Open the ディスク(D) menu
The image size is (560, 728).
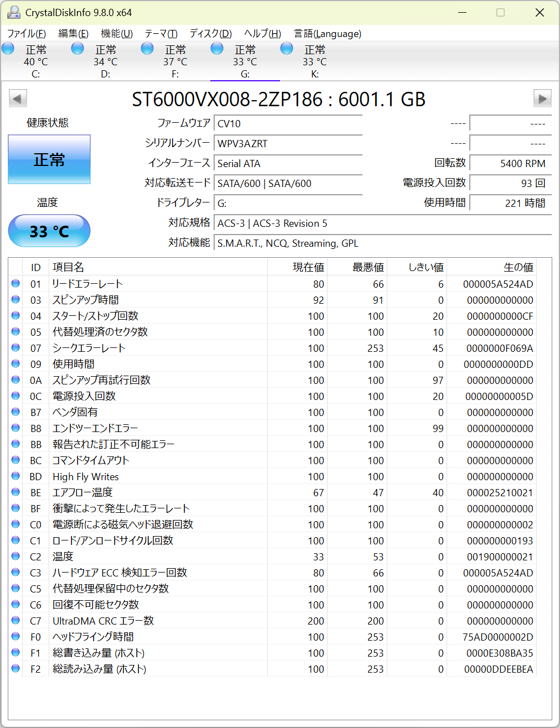(x=211, y=34)
